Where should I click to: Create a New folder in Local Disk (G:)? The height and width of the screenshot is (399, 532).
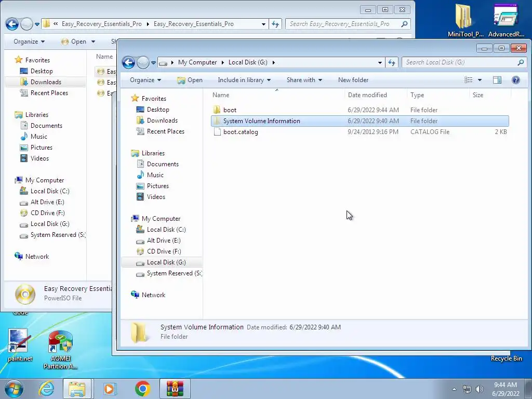coord(353,80)
